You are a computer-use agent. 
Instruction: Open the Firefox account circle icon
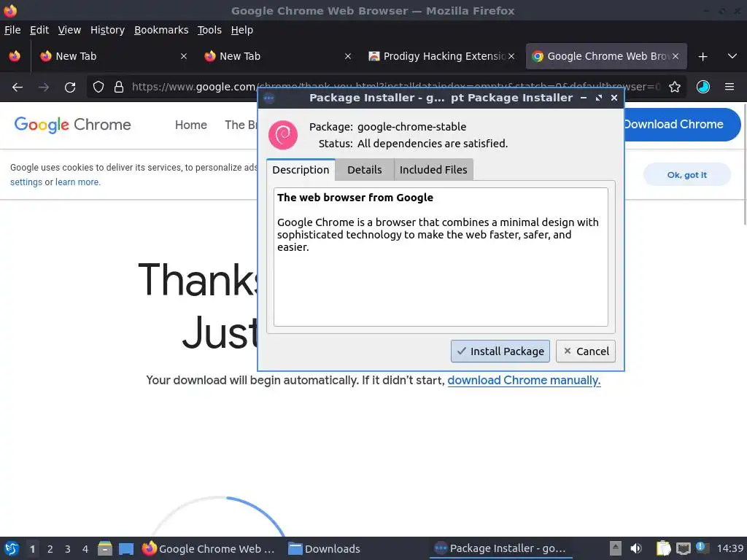pyautogui.click(x=703, y=87)
